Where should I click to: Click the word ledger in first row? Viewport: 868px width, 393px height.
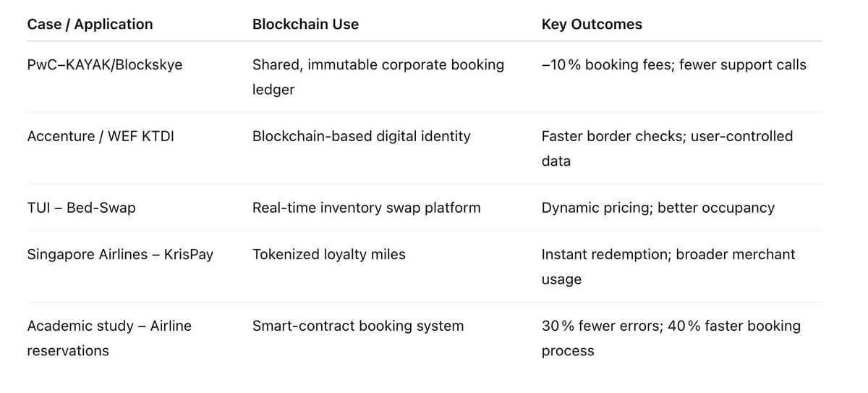tap(273, 90)
